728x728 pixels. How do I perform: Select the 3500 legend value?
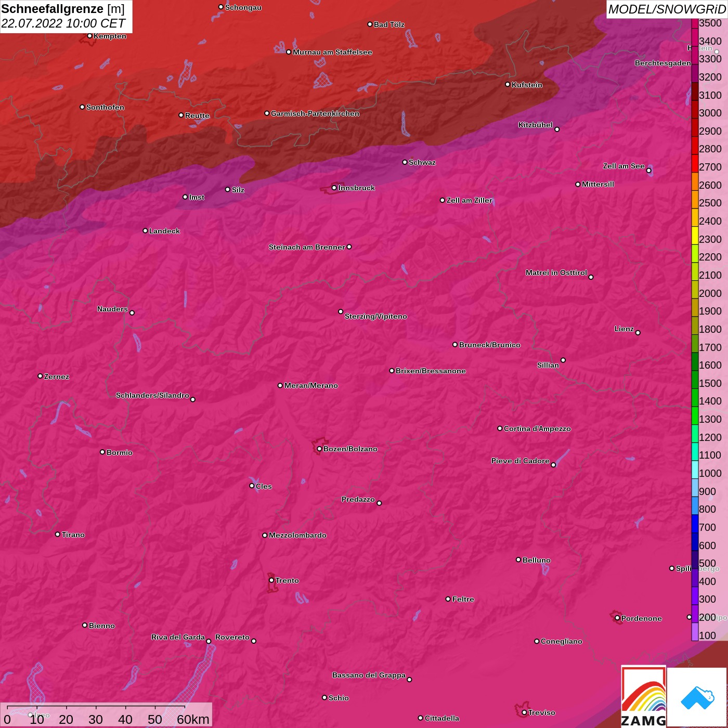pos(710,23)
